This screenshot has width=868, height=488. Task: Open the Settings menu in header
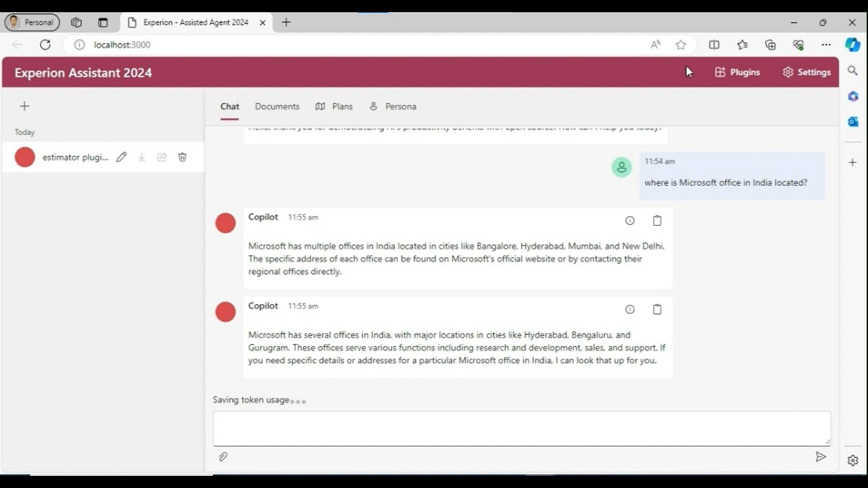tap(806, 72)
